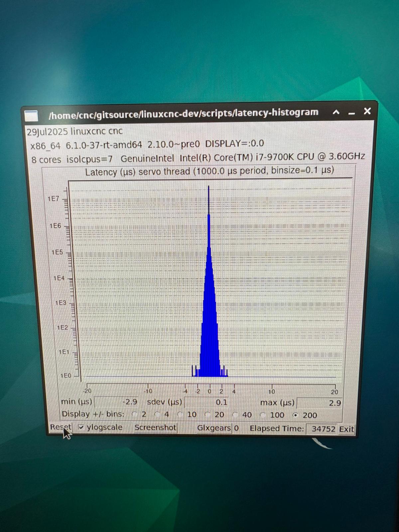Pick the 100 bins radio option
399x532 pixels.
263,415
